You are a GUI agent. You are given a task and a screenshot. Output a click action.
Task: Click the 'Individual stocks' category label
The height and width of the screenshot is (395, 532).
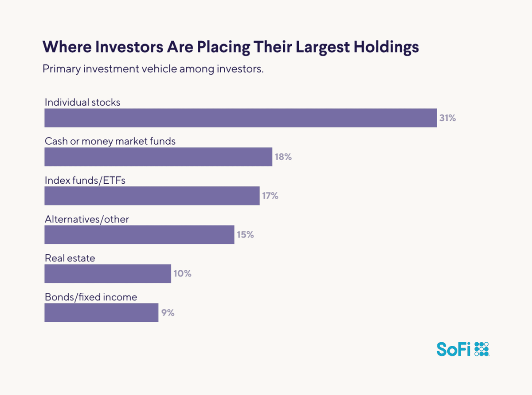point(82,102)
